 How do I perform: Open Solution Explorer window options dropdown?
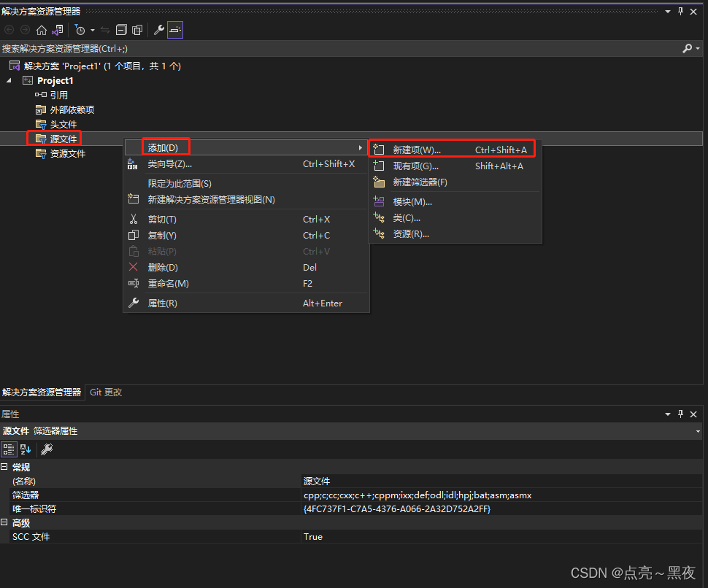(x=668, y=12)
